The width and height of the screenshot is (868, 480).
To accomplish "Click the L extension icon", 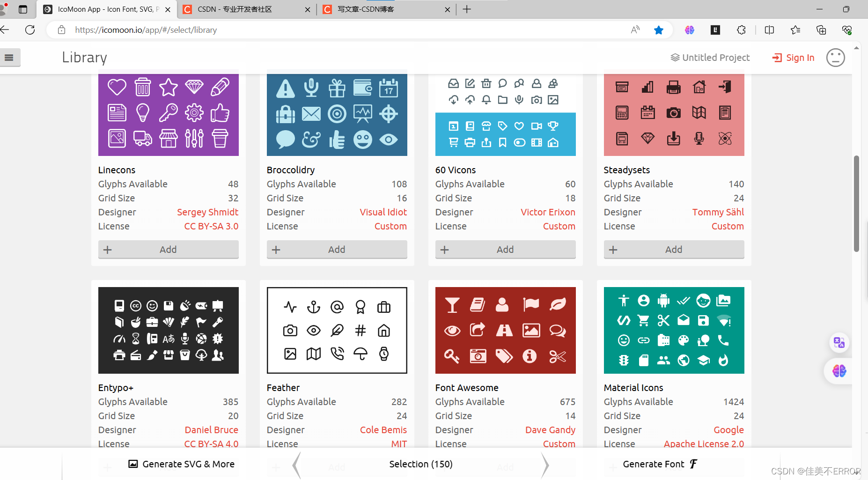I will [715, 30].
